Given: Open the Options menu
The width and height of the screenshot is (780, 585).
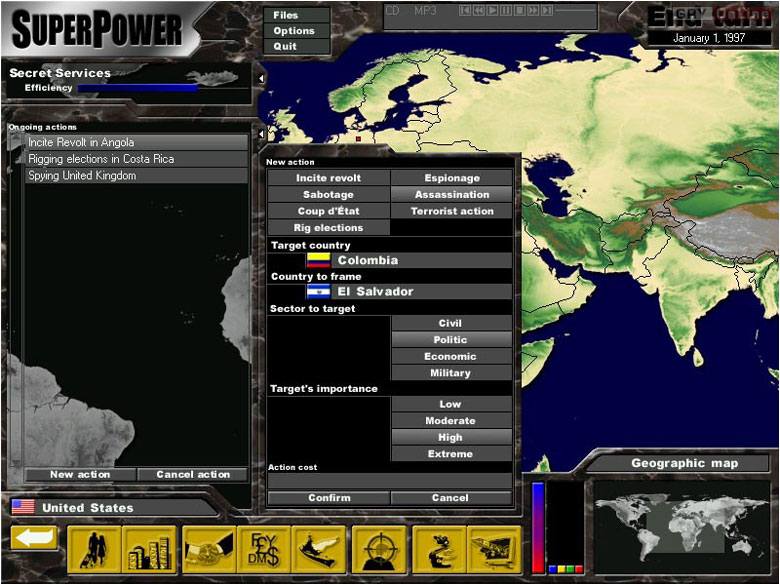Looking at the screenshot, I should [296, 31].
